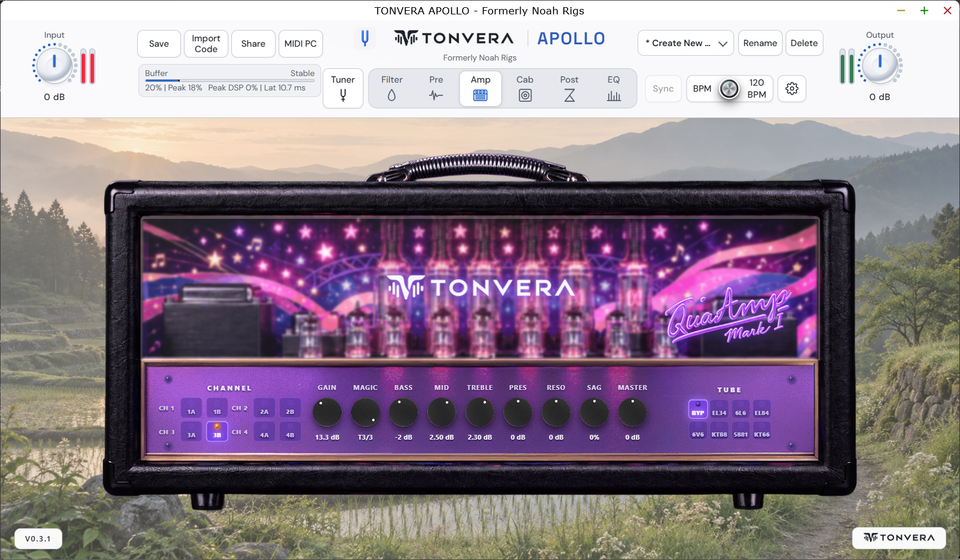The width and height of the screenshot is (960, 560).
Task: Open the EQ section tab
Action: 614,88
